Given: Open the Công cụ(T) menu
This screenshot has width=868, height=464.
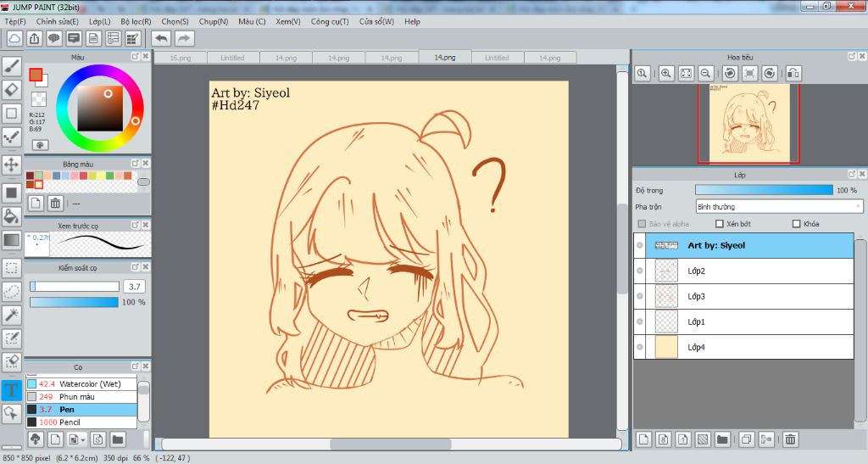Looking at the screenshot, I should coord(330,21).
